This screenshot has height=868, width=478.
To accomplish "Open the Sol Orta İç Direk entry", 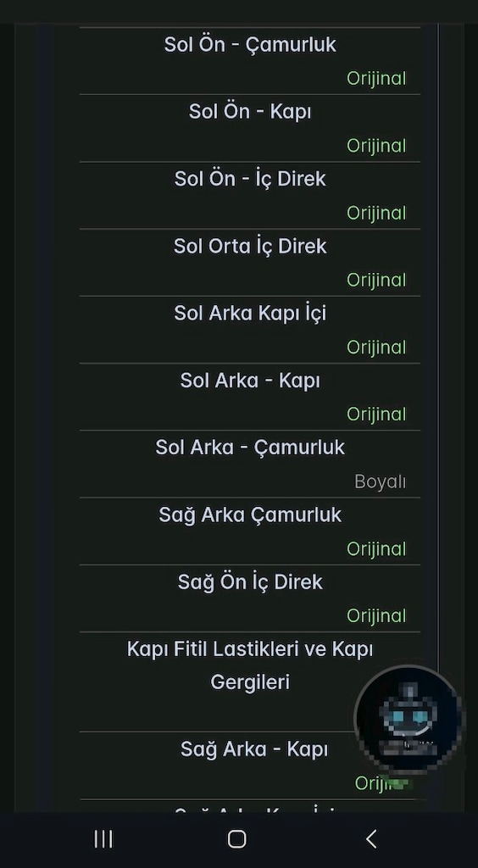I will (249, 263).
